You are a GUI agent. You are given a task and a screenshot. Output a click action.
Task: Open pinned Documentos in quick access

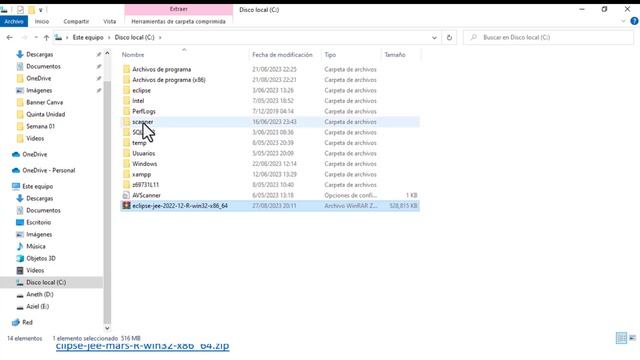[43, 66]
